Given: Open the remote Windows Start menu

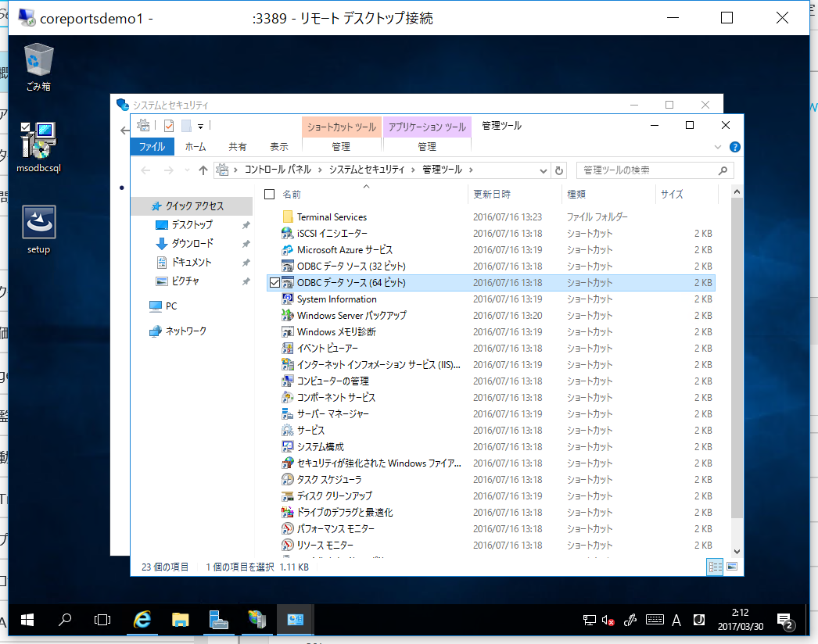Looking at the screenshot, I should pos(27,620).
